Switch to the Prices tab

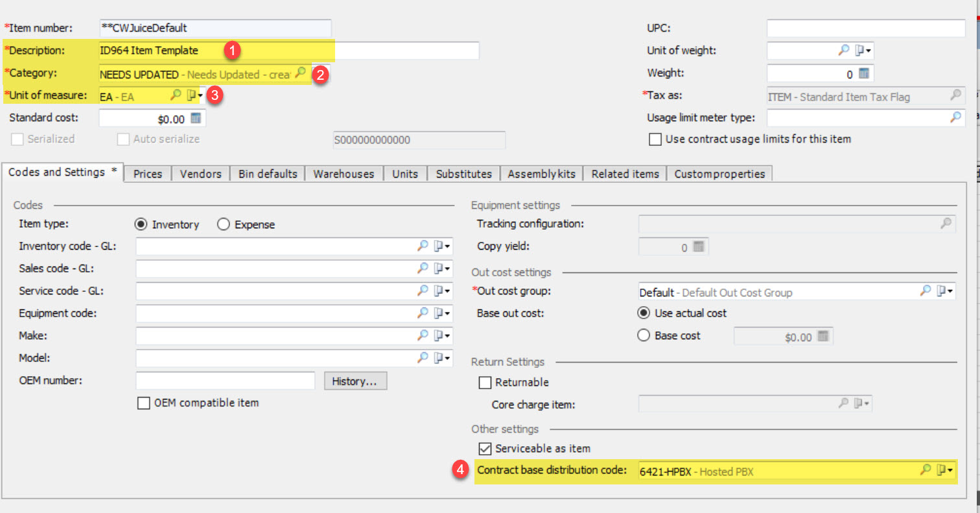[x=148, y=174]
